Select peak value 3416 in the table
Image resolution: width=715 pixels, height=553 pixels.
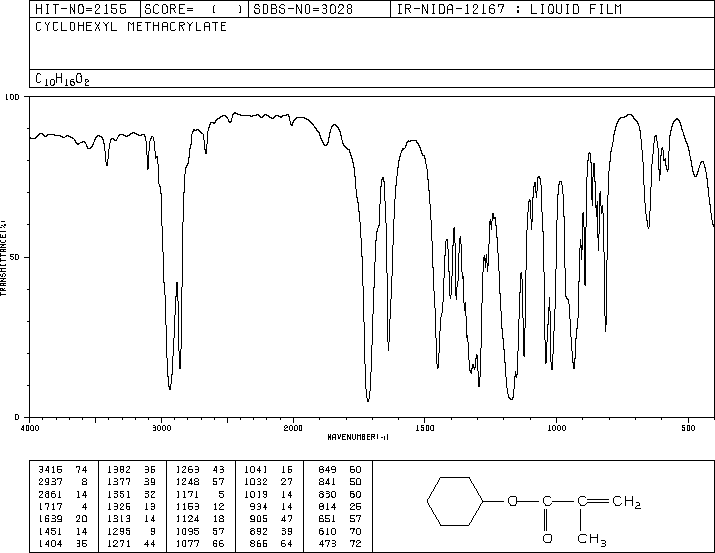(50, 470)
